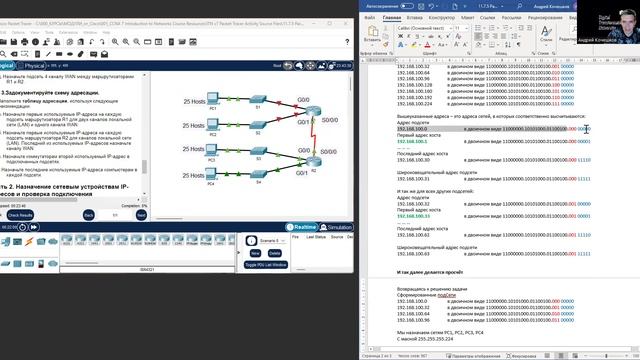Image resolution: width=640 pixels, height=360 pixels.
Task: Click the Connections lightning bolt category
Action: [29, 242]
